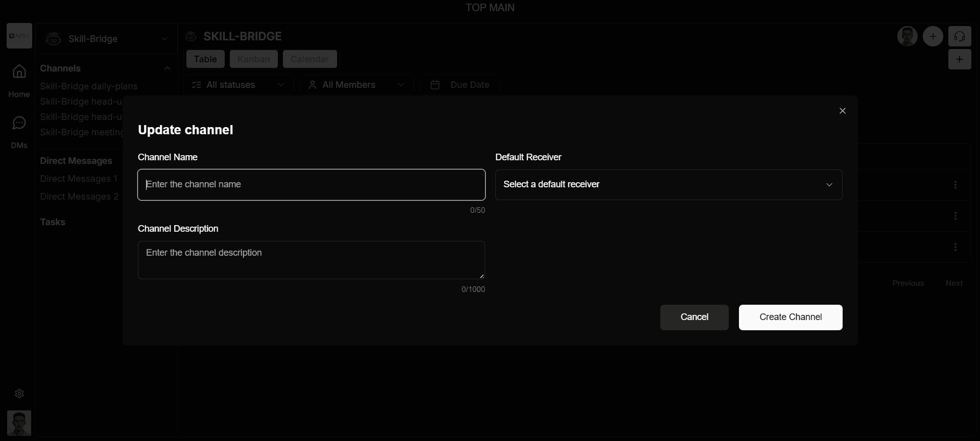This screenshot has height=441, width=980.
Task: Open the Skill-Bridge daily-plans channel
Action: [x=89, y=86]
